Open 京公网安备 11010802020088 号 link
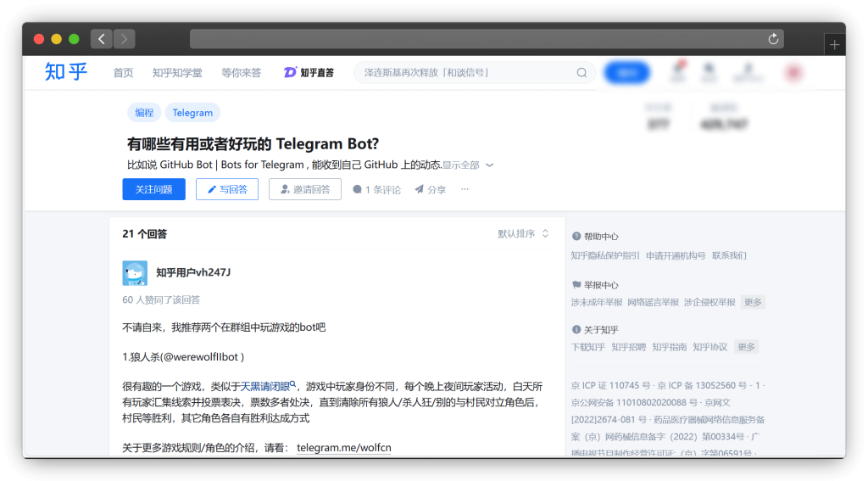The height and width of the screenshot is (481, 868). pyautogui.click(x=634, y=402)
